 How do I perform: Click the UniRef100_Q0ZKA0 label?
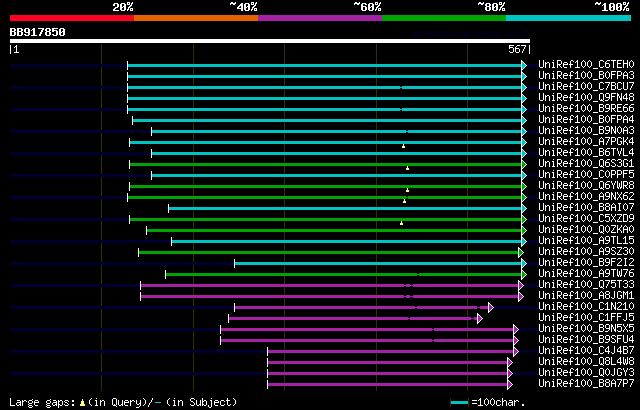coord(586,230)
